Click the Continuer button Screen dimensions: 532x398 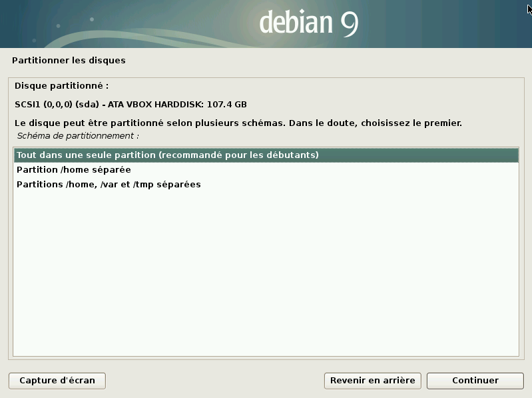pos(475,381)
